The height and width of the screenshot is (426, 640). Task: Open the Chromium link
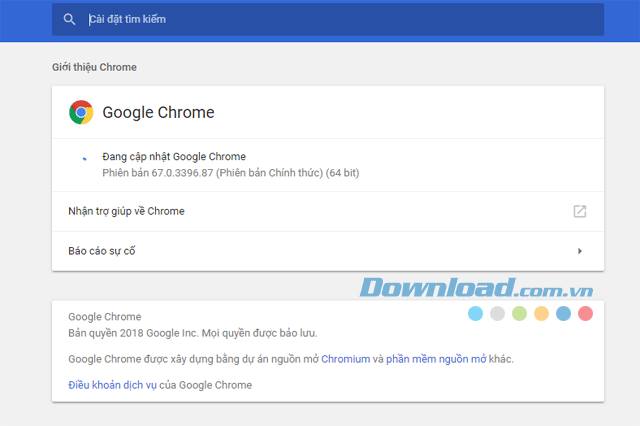point(345,359)
